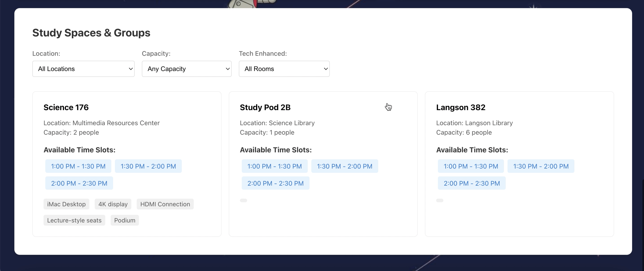Pick Science 176 1:30 PM - 2:00 PM slot

click(x=148, y=166)
